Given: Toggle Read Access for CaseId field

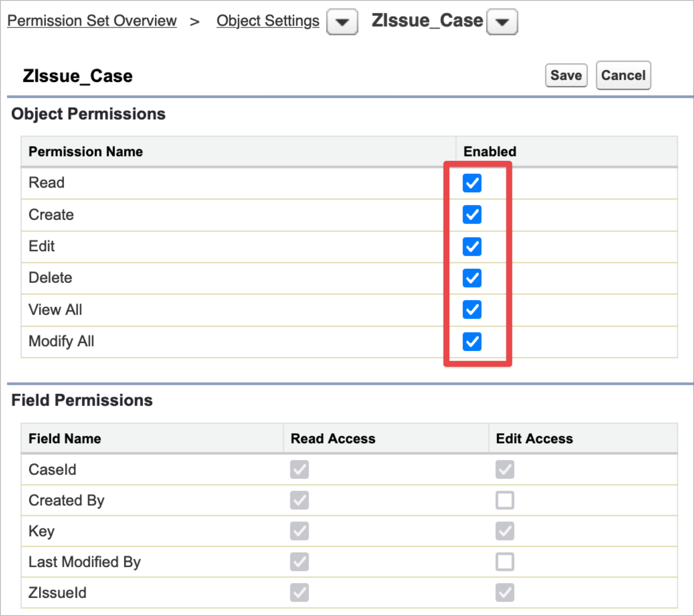Looking at the screenshot, I should (x=299, y=470).
